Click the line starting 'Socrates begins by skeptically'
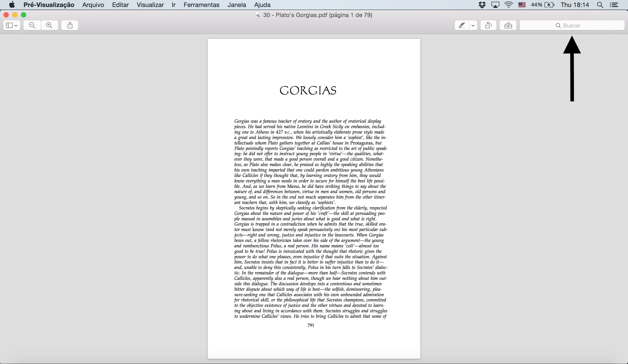The width and height of the screenshot is (628, 364). click(x=313, y=208)
